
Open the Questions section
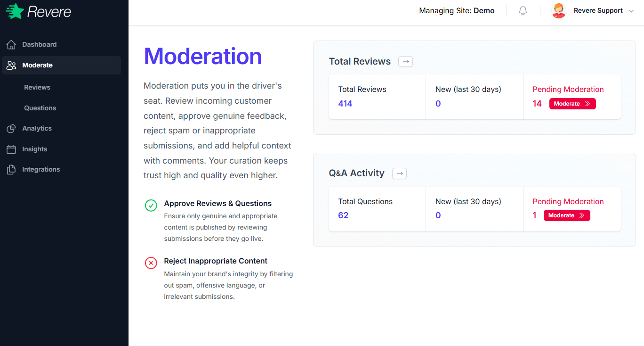pyautogui.click(x=40, y=108)
